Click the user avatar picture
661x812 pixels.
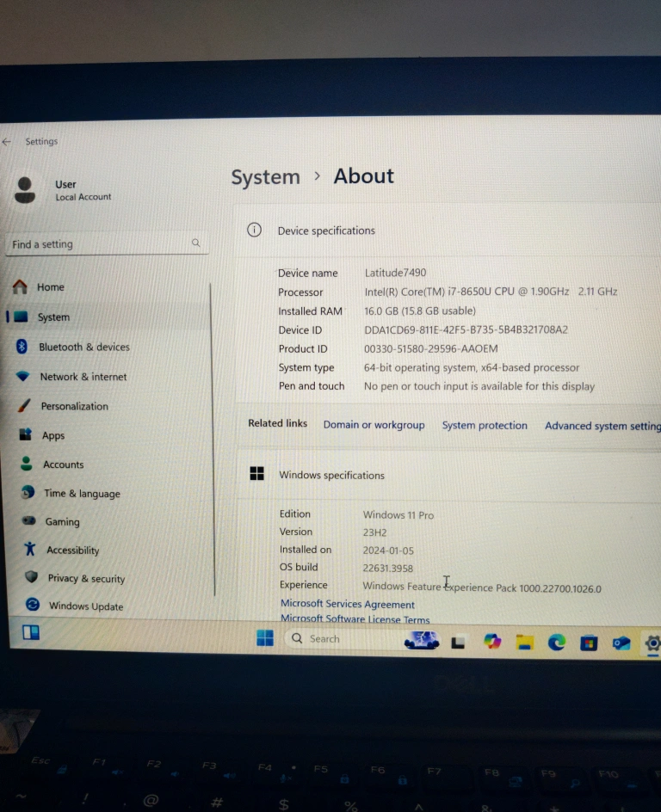pos(25,190)
